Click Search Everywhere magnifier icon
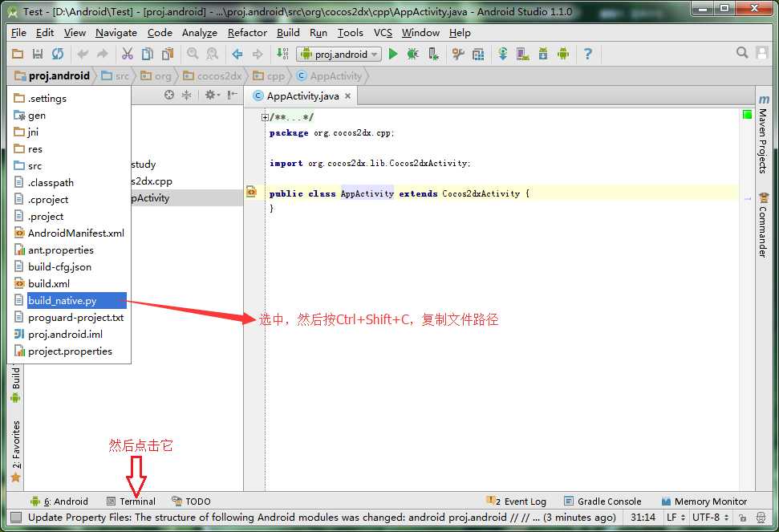This screenshot has width=779, height=532. click(742, 53)
